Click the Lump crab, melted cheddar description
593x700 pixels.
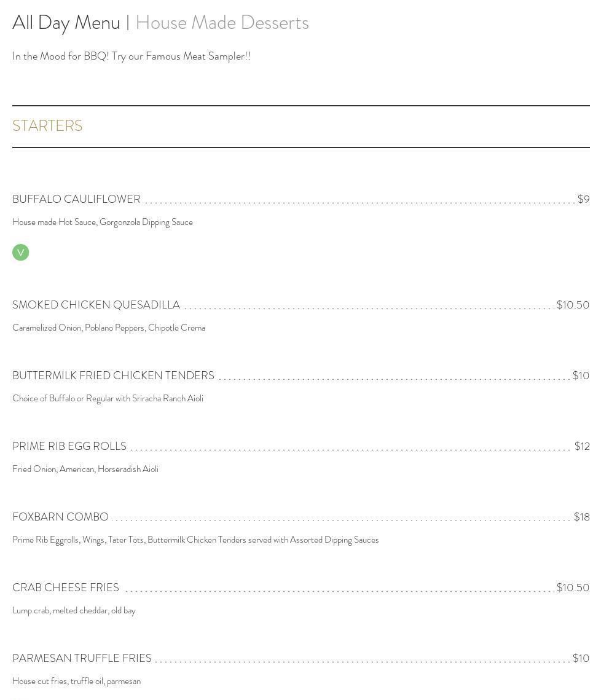click(74, 610)
